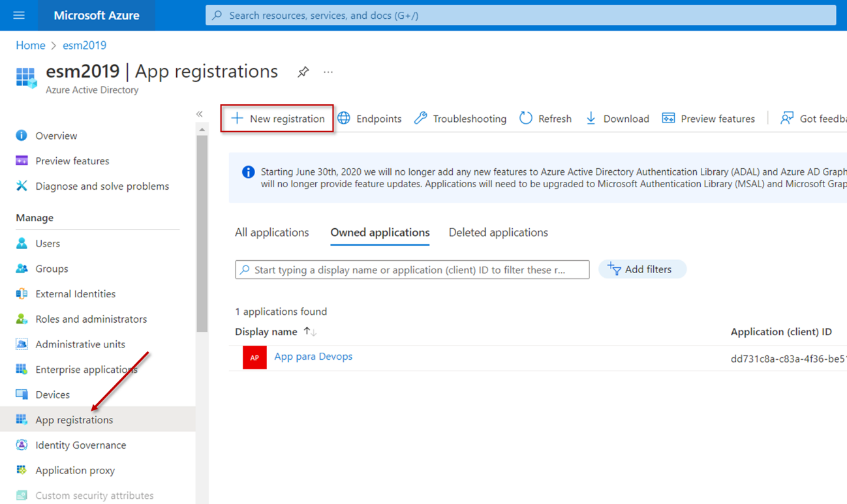
Task: Open Endpoints from toolbar
Action: point(369,119)
